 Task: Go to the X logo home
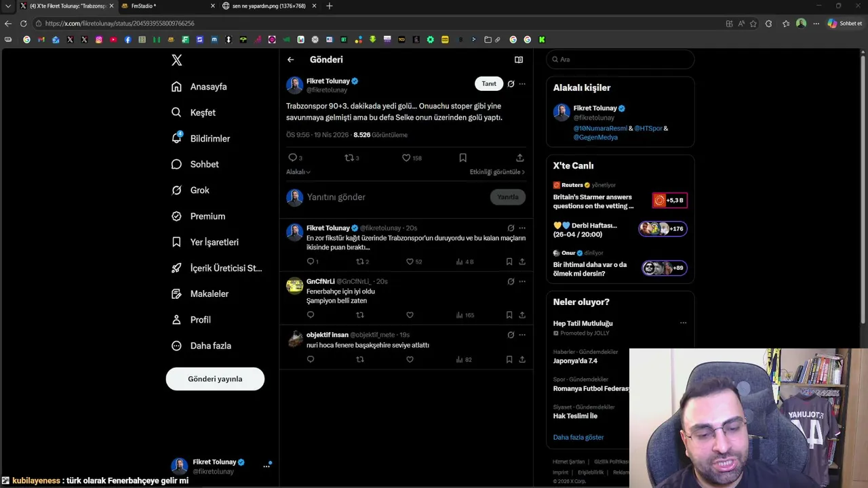pos(176,60)
